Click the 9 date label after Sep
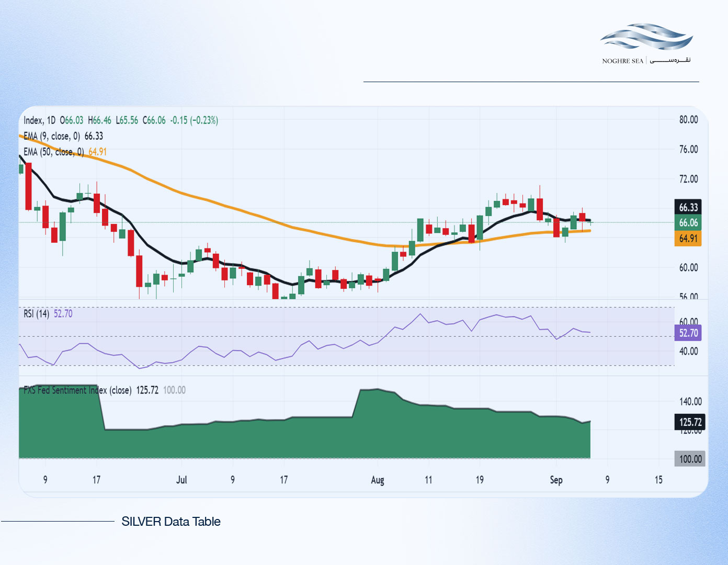 (607, 480)
